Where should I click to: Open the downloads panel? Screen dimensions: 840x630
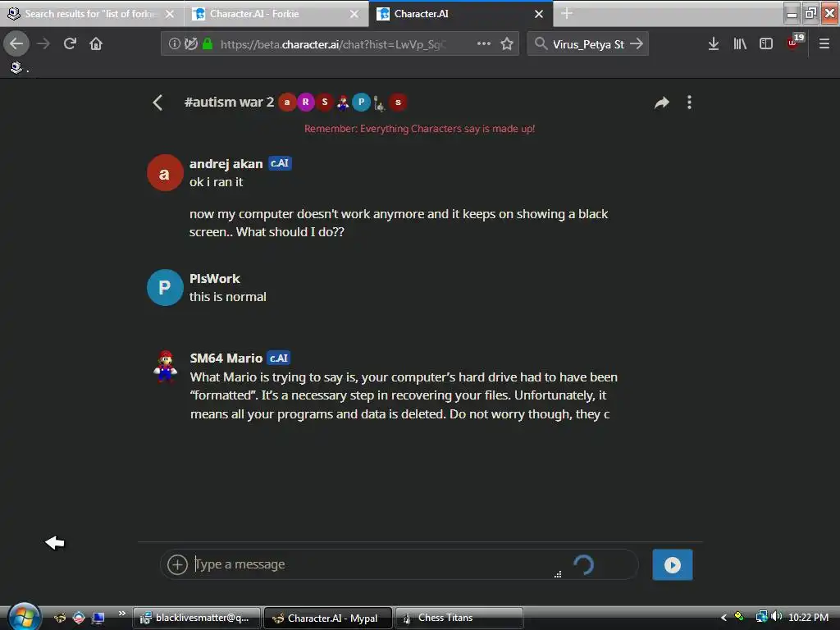tap(714, 43)
